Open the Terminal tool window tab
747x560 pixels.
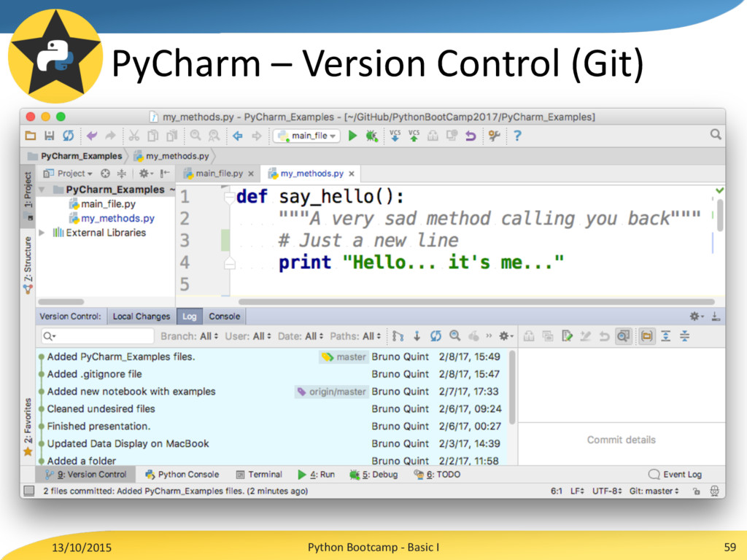click(x=259, y=474)
